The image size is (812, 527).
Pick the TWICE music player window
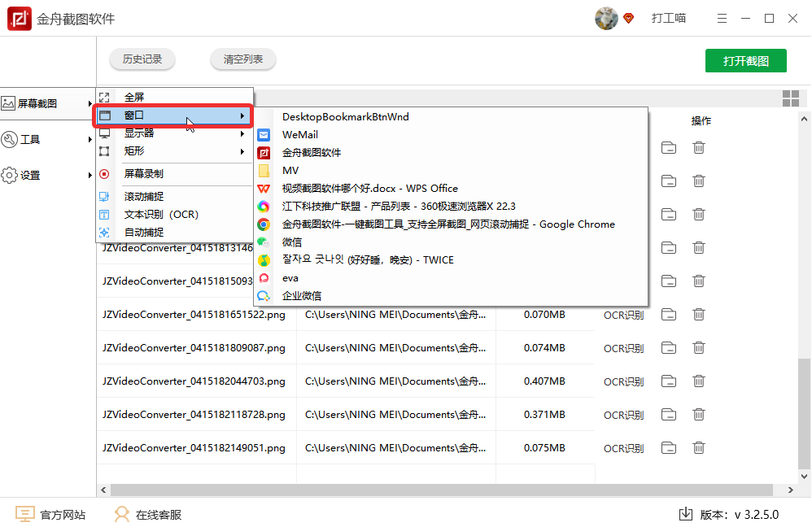click(x=451, y=260)
